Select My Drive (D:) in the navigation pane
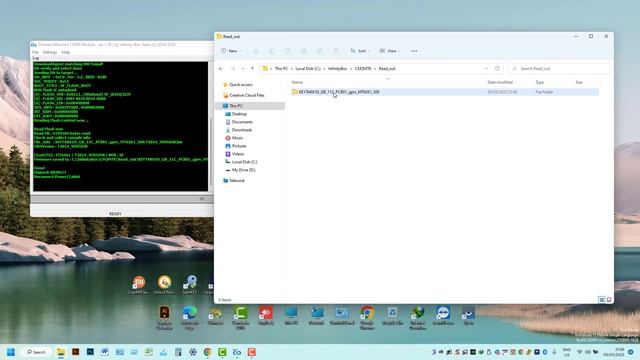The height and width of the screenshot is (360, 640). pyautogui.click(x=240, y=170)
